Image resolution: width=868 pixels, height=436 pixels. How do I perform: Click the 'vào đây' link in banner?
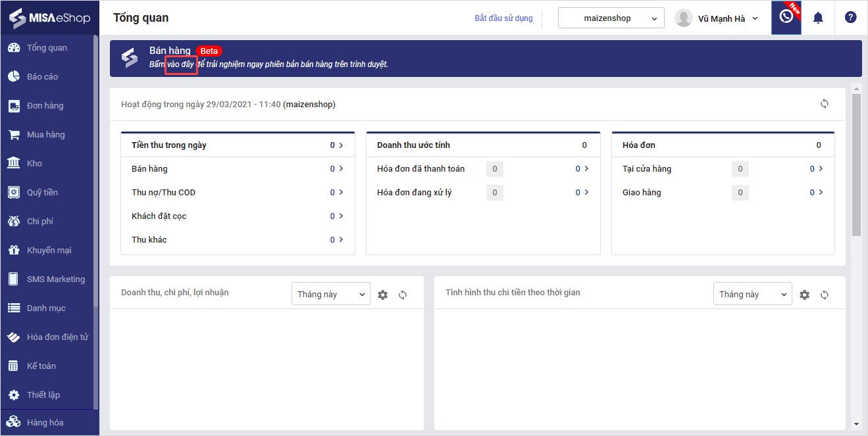(x=181, y=64)
